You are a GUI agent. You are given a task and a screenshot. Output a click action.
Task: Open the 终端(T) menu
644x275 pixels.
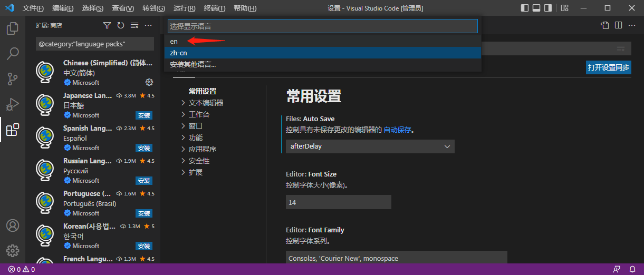pyautogui.click(x=214, y=8)
